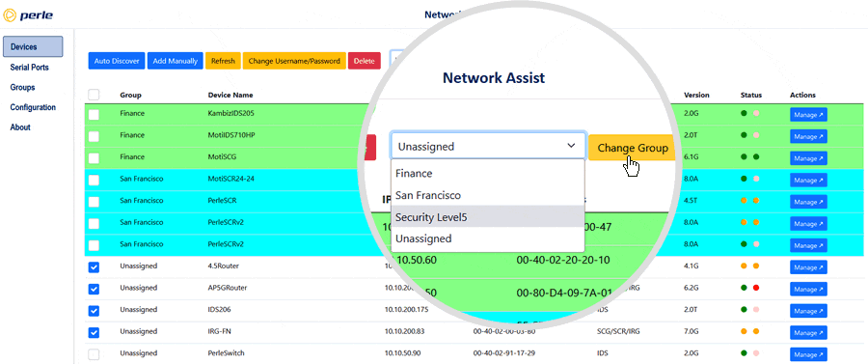This screenshot has width=868, height=364.
Task: Click the PerleSwitch device name
Action: pyautogui.click(x=226, y=352)
